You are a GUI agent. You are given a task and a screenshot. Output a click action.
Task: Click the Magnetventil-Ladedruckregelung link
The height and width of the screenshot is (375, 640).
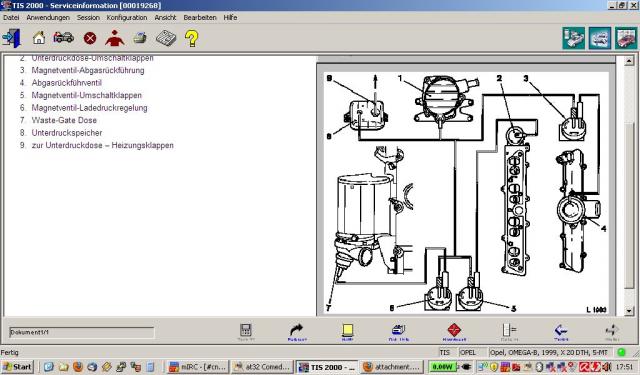click(x=89, y=108)
